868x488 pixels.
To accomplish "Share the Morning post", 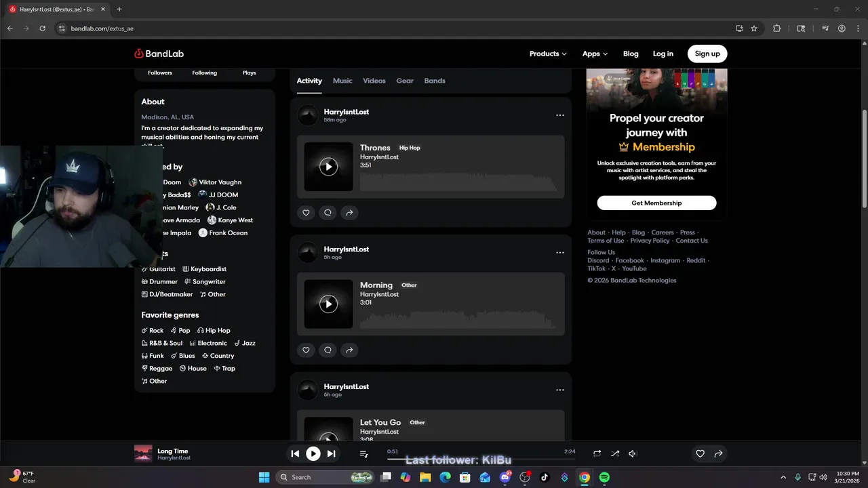I will coord(349,350).
